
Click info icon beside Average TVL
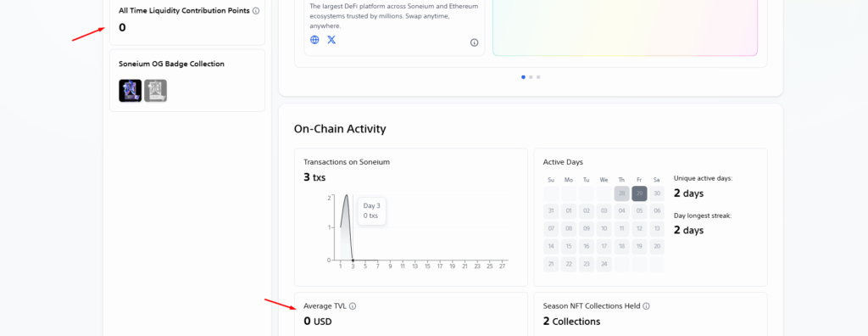[353, 306]
